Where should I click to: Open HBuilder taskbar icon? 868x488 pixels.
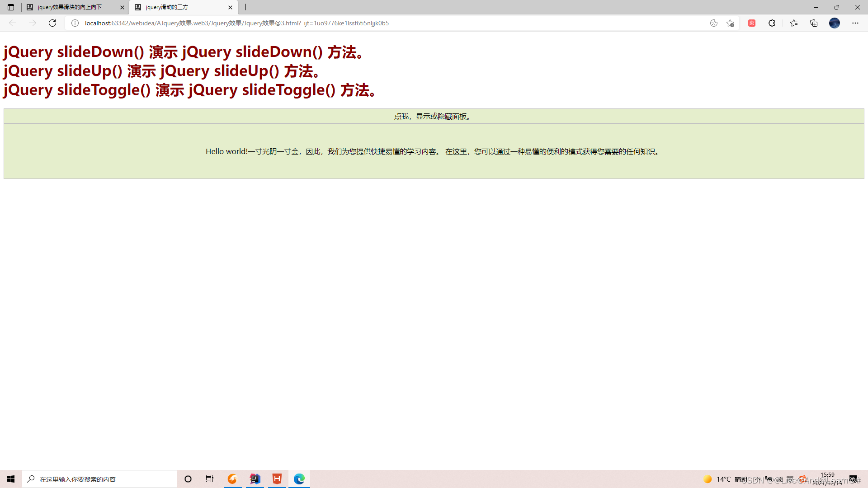(x=277, y=479)
